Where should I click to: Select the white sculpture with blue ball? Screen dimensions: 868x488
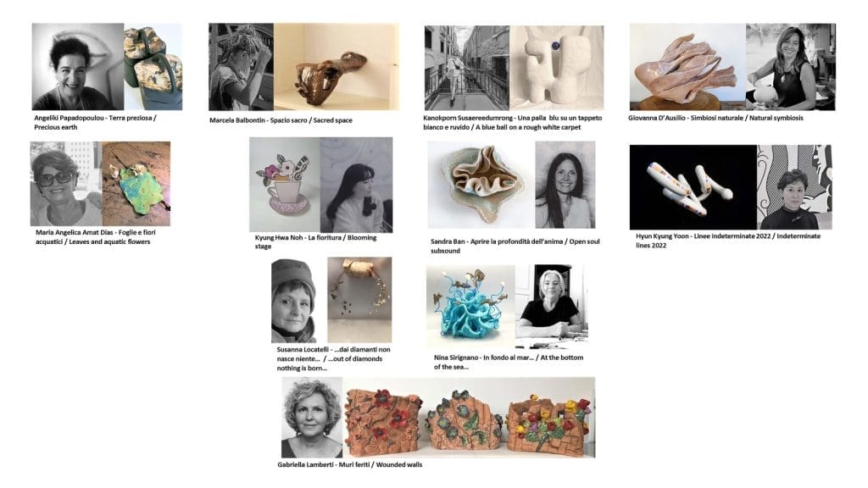(x=556, y=68)
